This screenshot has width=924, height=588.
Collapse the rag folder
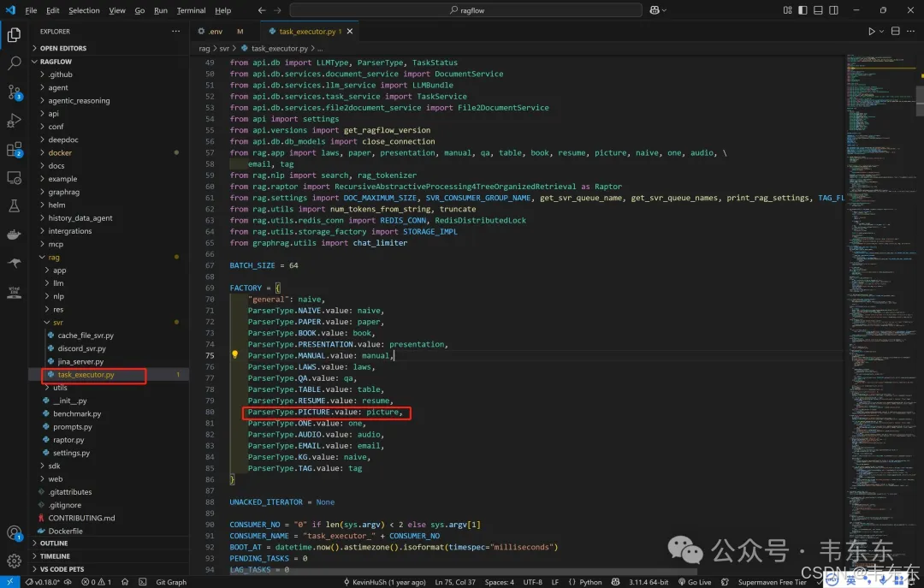pos(54,257)
